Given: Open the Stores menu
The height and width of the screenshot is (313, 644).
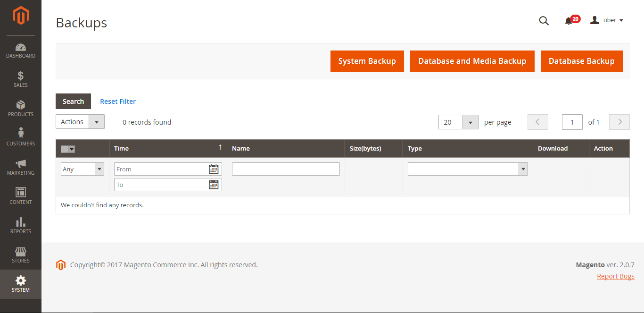Looking at the screenshot, I should tap(21, 255).
